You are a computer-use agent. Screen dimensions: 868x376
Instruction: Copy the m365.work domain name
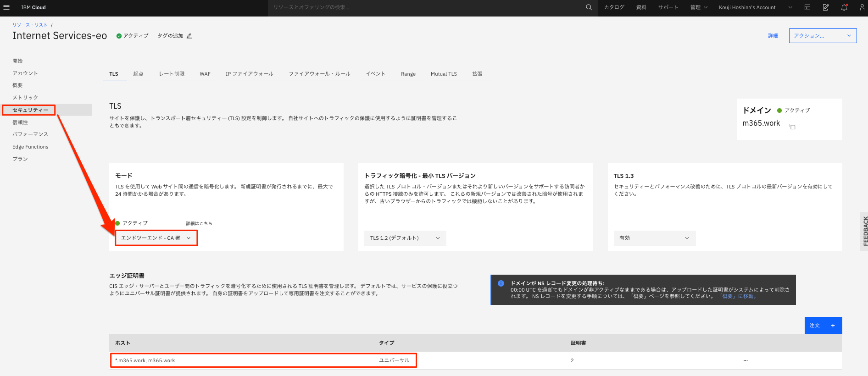coord(792,127)
